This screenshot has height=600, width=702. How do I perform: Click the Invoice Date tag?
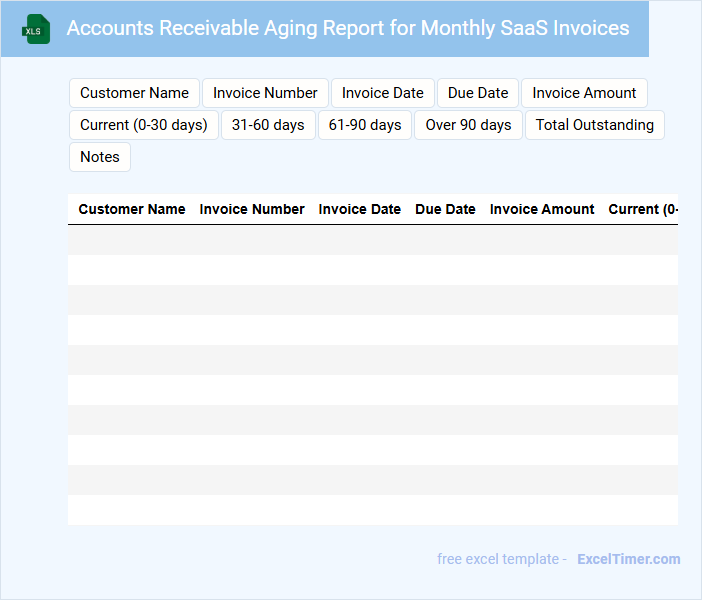[382, 93]
